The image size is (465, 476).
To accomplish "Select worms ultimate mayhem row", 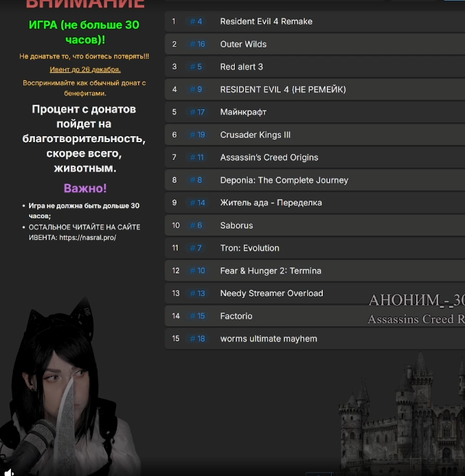I will click(x=315, y=339).
